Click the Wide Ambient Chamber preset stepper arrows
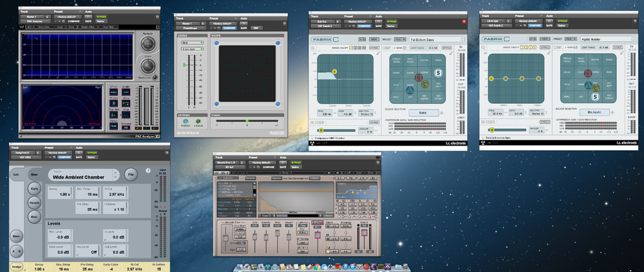This screenshot has width=644, height=272. coord(115,175)
